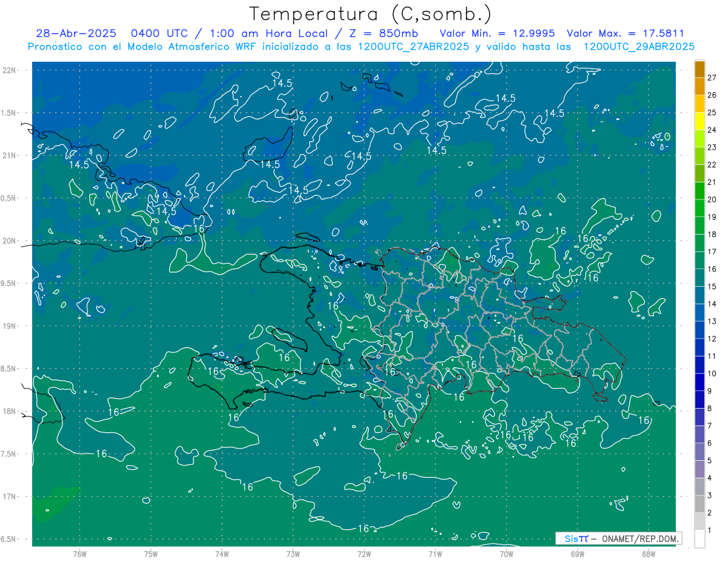Click the "5" label on the color scale

710,461
